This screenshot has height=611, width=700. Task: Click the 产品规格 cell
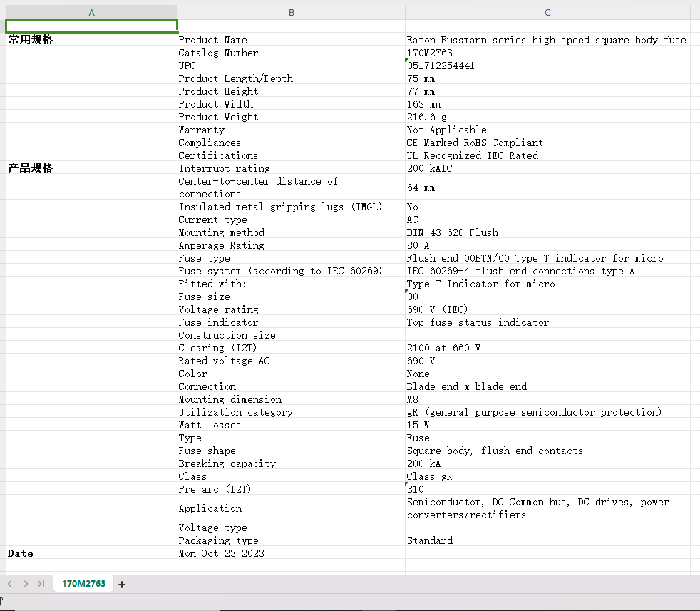91,168
